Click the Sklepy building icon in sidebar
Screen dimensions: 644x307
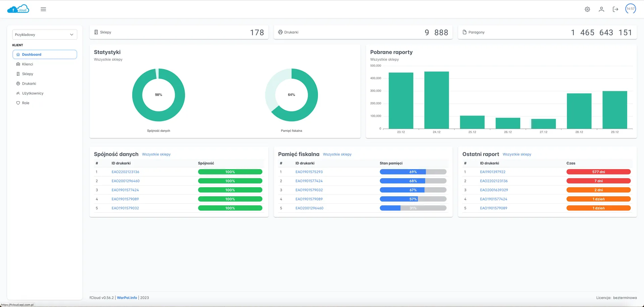pos(18,74)
